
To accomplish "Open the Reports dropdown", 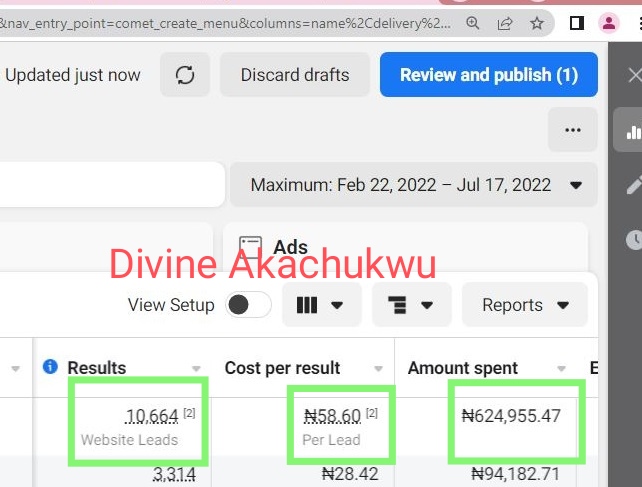I will pos(524,305).
